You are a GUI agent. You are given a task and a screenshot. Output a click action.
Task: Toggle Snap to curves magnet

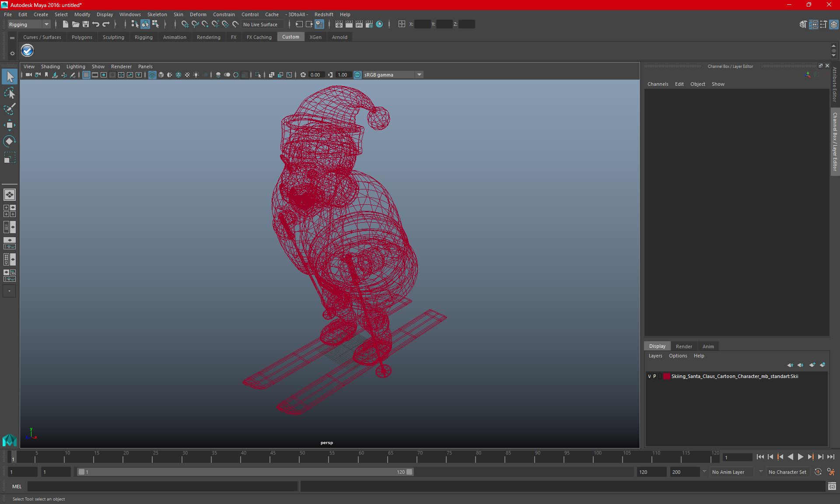click(x=195, y=24)
